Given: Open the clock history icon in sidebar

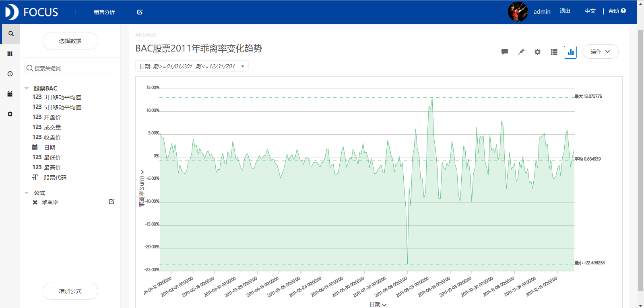Looking at the screenshot, I should pyautogui.click(x=10, y=74).
